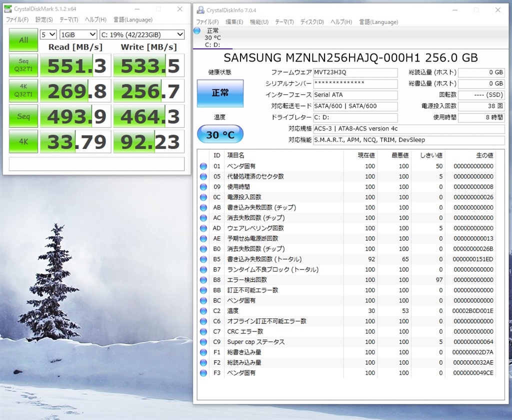Click the status dot for 電源投入回数 row
This screenshot has width=512, height=420.
point(203,197)
